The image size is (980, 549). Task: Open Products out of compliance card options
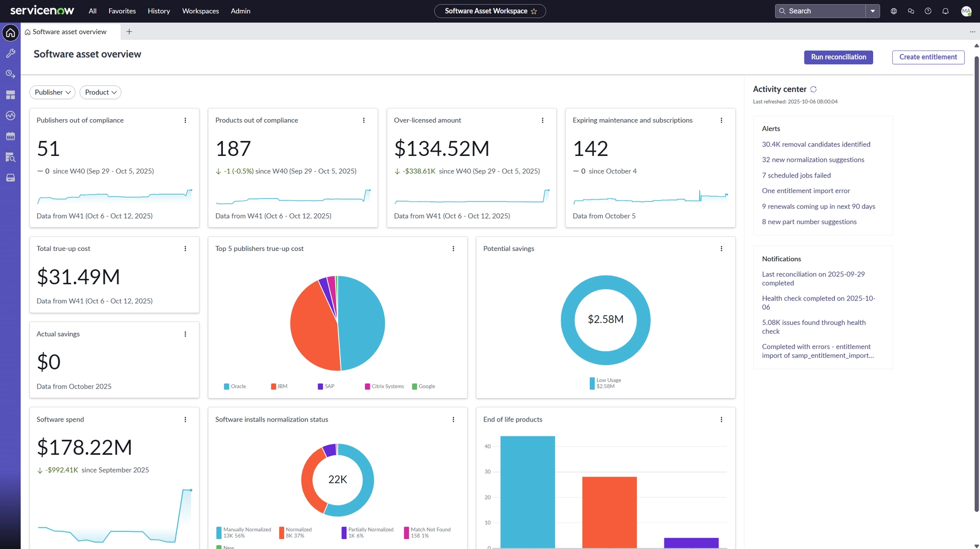[x=364, y=121]
